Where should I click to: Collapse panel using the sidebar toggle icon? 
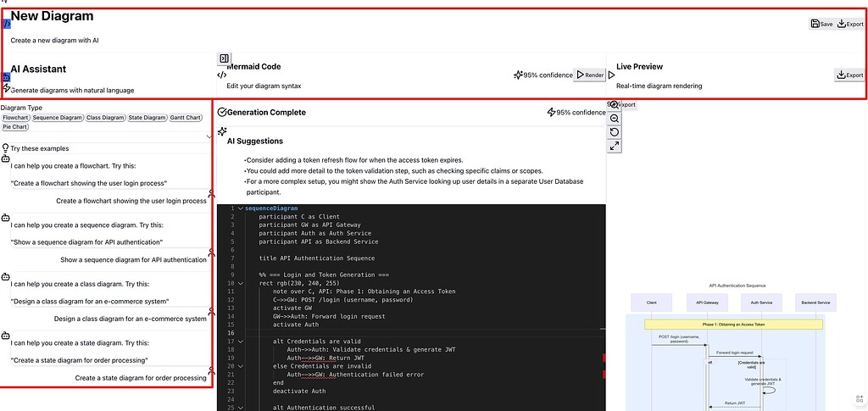(224, 58)
